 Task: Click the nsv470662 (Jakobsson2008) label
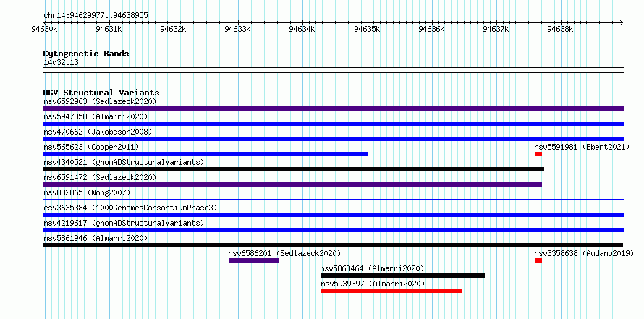point(98,132)
